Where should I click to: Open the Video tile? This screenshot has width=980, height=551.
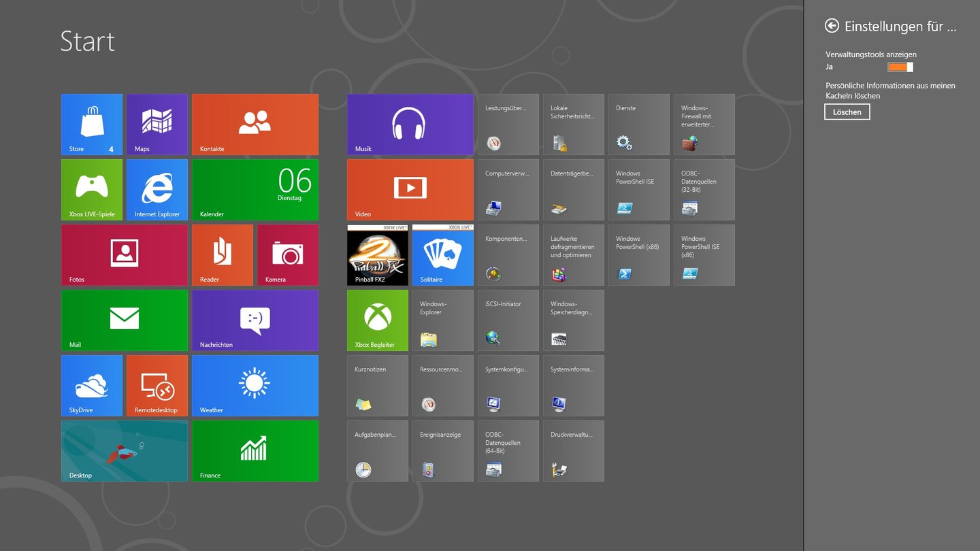pos(410,190)
